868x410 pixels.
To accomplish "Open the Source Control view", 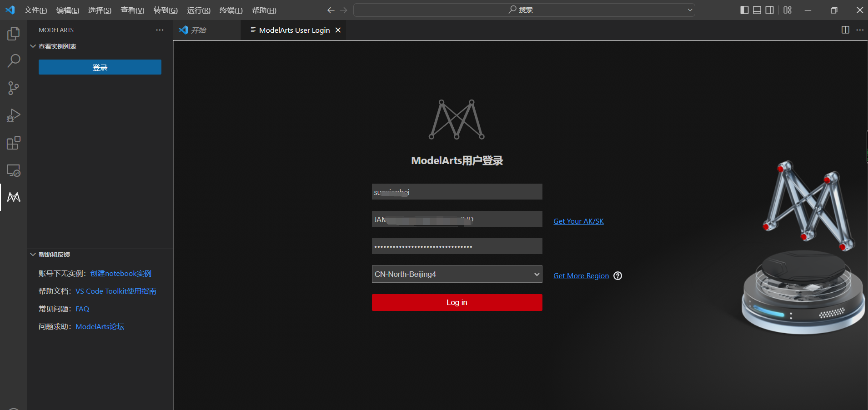I will pos(14,88).
